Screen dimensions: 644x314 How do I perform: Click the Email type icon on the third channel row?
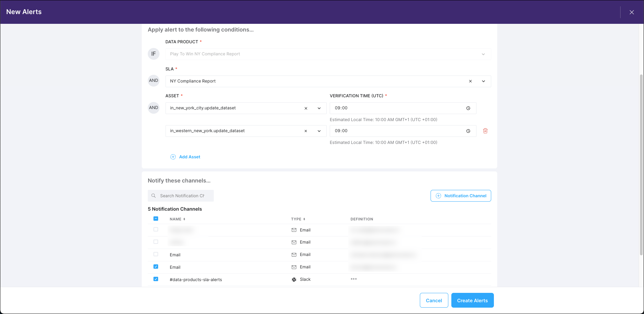[x=294, y=254]
